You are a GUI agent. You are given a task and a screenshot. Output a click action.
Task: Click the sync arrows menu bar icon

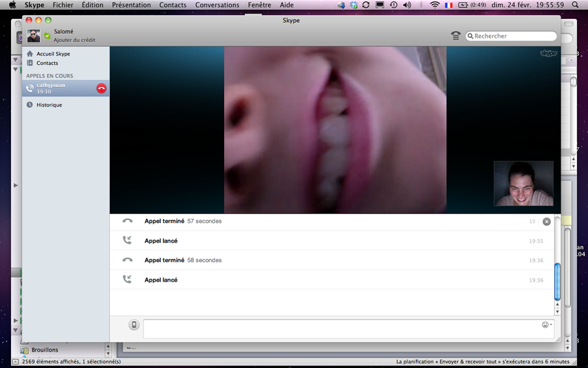[x=366, y=5]
